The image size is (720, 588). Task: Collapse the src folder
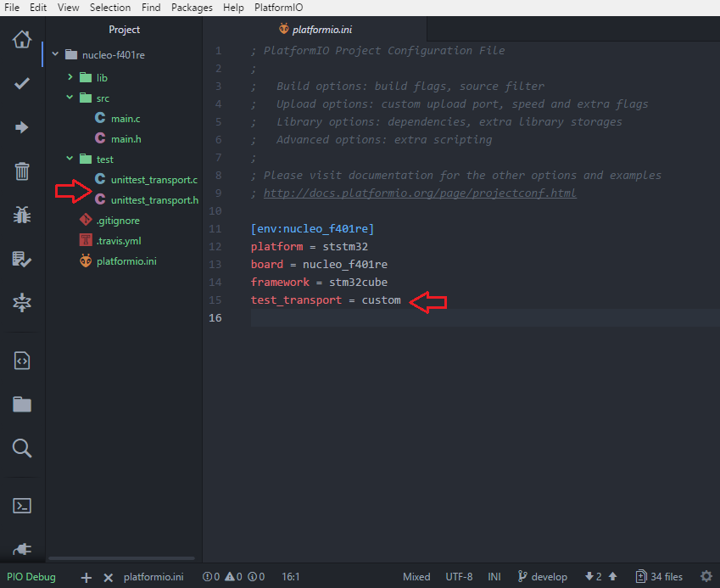coord(70,98)
